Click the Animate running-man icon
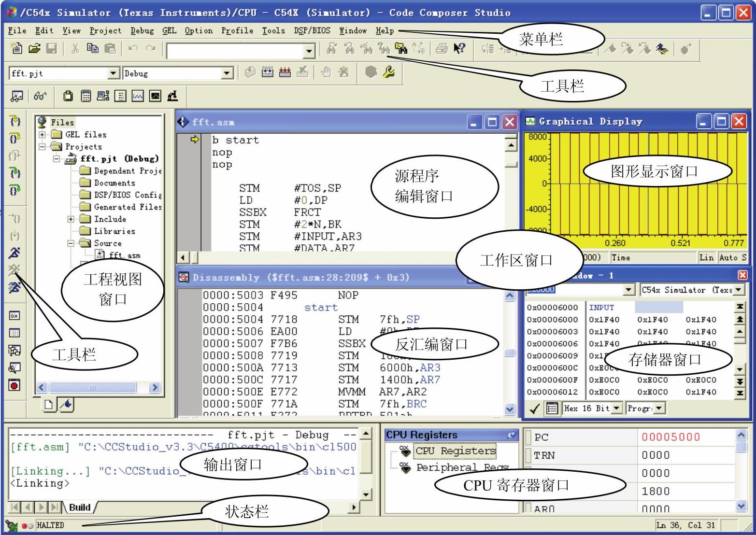The image size is (756, 535). (14, 288)
